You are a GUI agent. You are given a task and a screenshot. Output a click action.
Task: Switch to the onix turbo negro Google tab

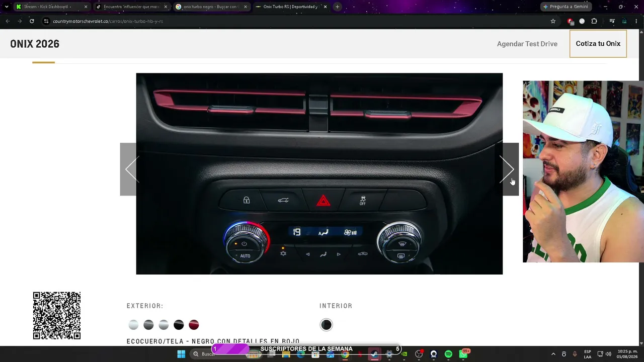click(x=210, y=7)
